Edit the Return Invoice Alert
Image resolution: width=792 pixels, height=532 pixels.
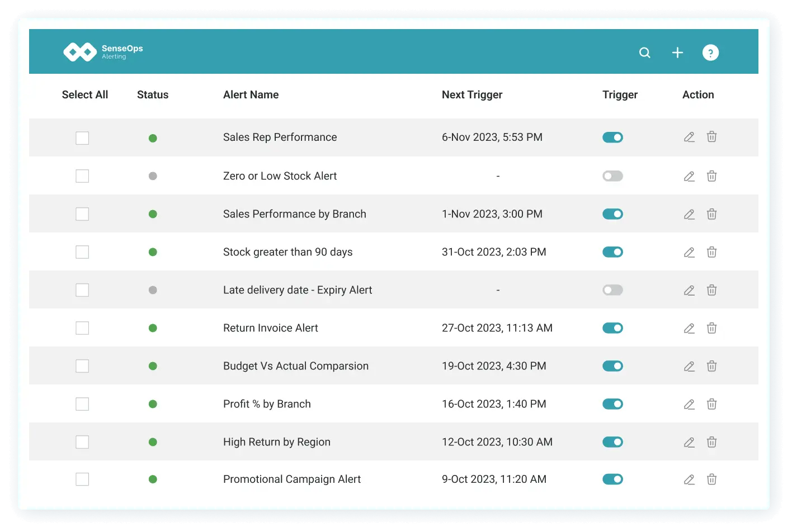pyautogui.click(x=689, y=328)
